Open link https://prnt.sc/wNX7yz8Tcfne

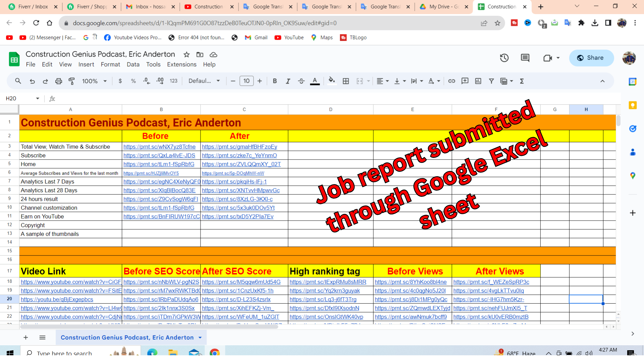tap(159, 147)
